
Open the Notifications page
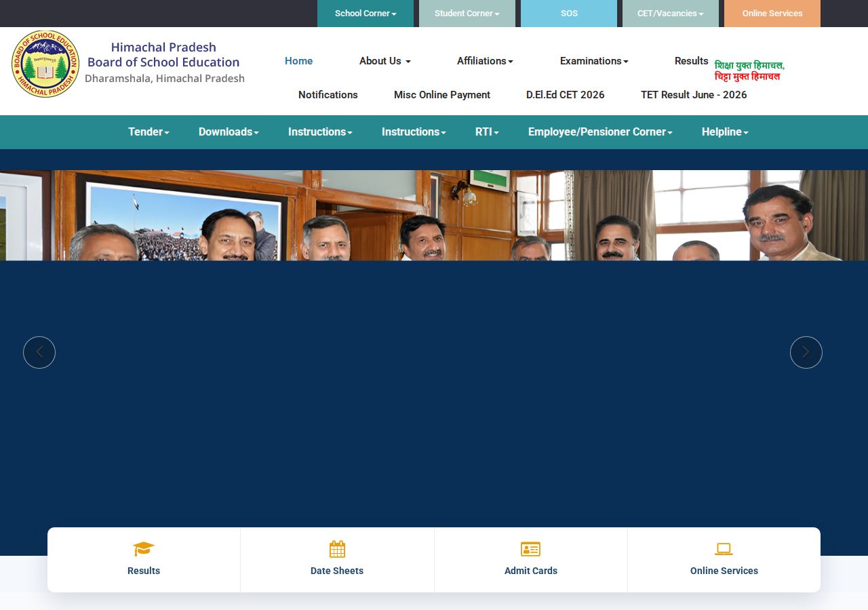click(328, 95)
